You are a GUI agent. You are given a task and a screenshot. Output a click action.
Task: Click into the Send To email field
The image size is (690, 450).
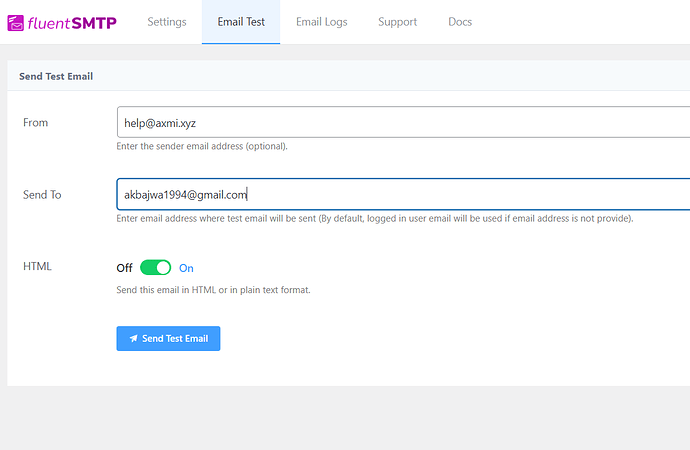[x=400, y=194]
